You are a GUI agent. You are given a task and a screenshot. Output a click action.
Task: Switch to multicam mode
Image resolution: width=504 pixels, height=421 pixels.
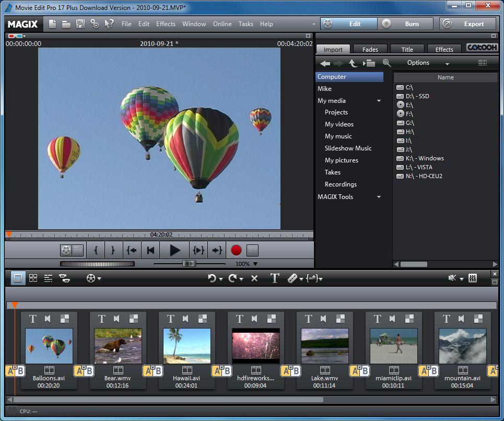[65, 278]
